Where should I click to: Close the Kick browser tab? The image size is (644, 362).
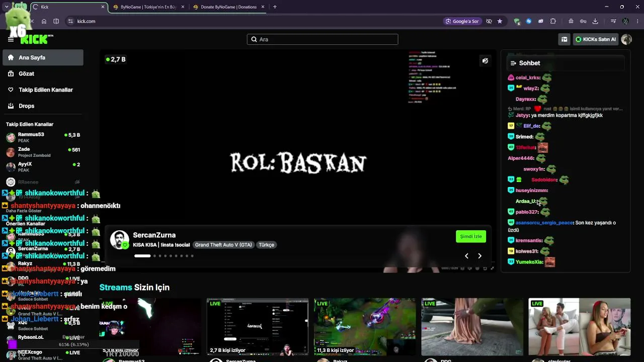click(103, 7)
